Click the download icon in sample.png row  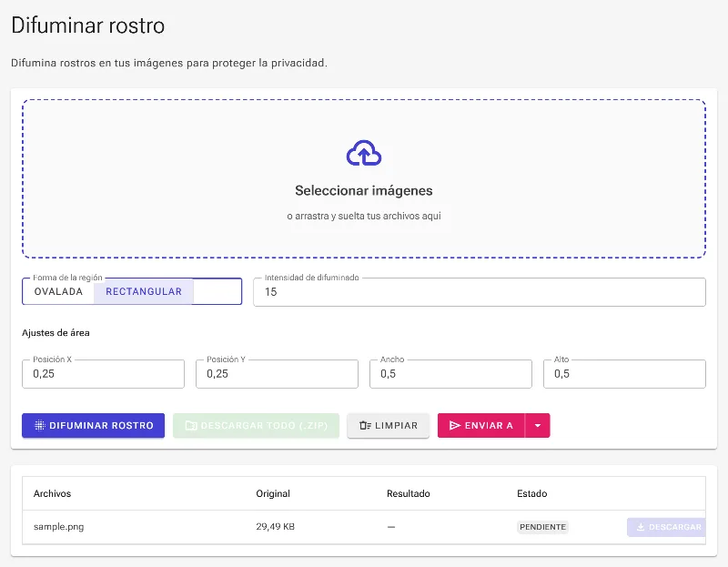641,527
